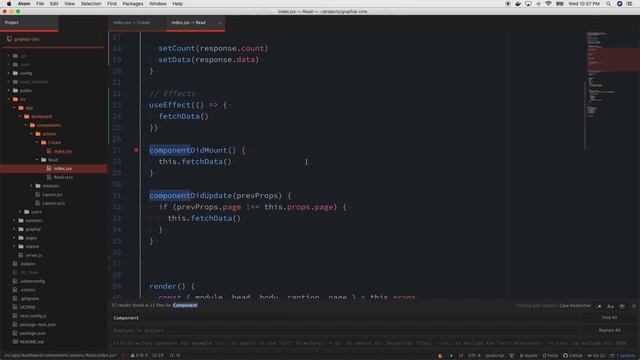Toggle the Aa match case button
Image resolution: width=640 pixels, height=360 pixels.
[x=610, y=306]
